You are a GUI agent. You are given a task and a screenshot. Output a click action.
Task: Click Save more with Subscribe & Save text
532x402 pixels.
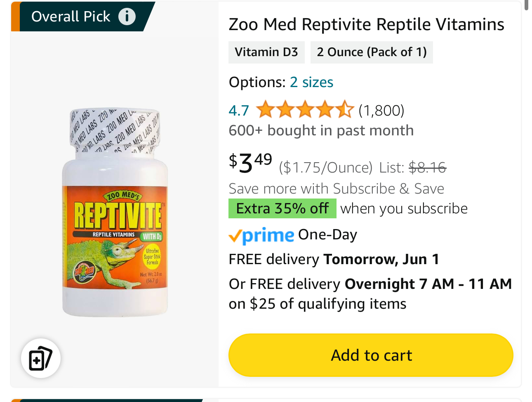point(337,189)
